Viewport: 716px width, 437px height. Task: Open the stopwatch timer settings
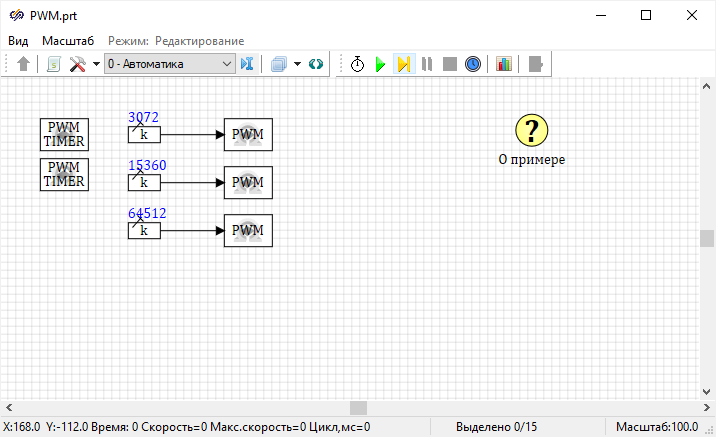[x=357, y=64]
